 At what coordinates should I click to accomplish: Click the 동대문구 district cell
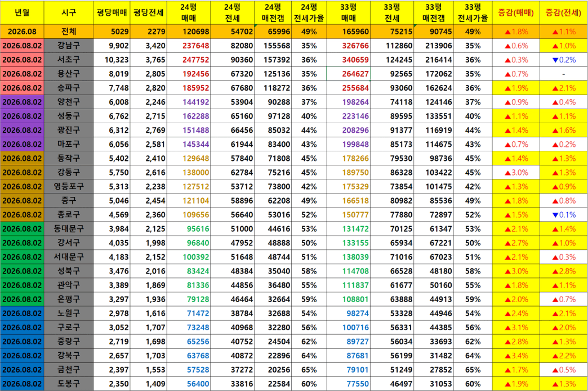69,229
